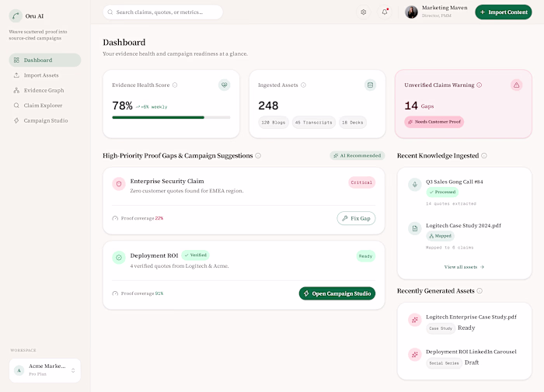Click the Q3 Sales Gong Call microphone icon
The height and width of the screenshot is (392, 544).
[x=414, y=185]
